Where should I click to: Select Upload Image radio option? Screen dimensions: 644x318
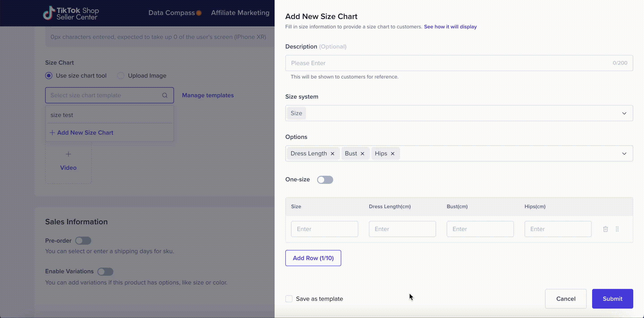(121, 76)
